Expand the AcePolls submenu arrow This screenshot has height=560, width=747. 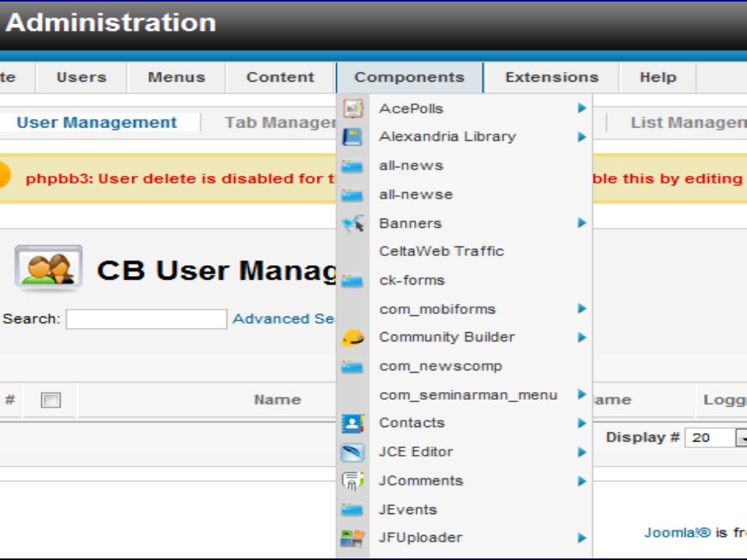tap(582, 108)
